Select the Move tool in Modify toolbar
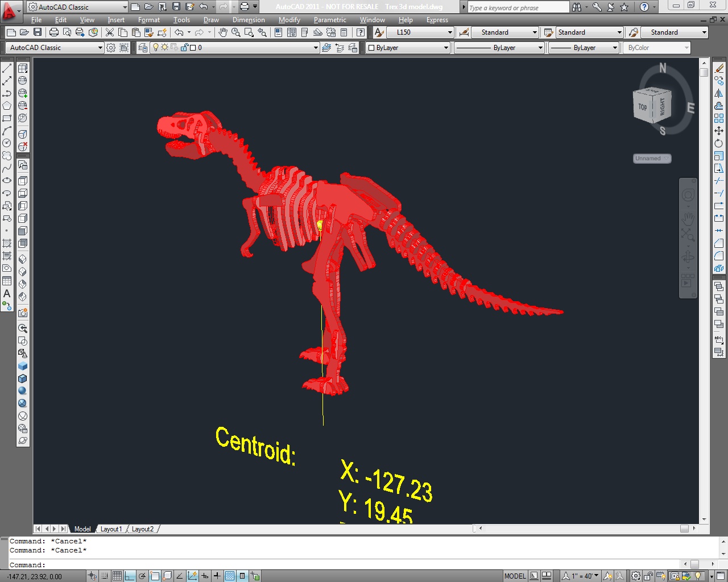The width and height of the screenshot is (728, 582). coord(719,131)
